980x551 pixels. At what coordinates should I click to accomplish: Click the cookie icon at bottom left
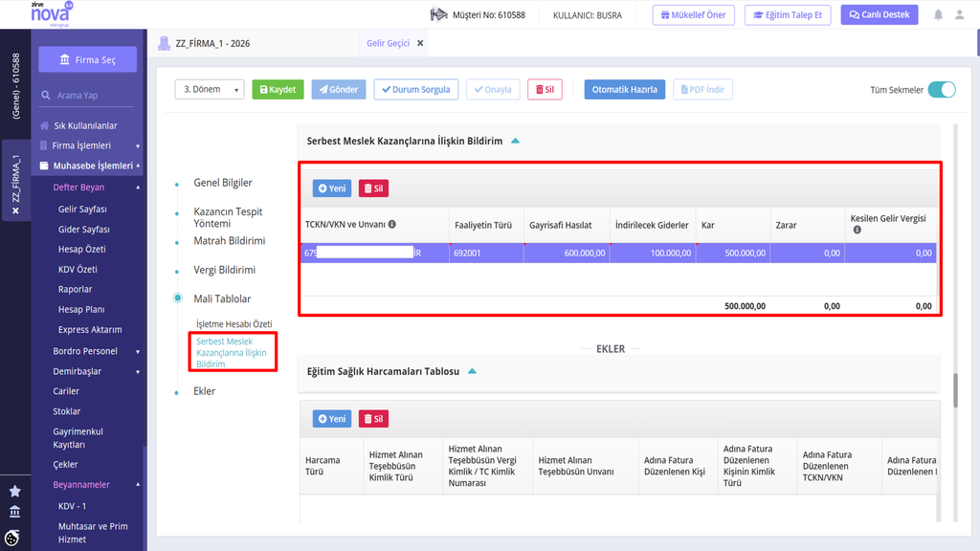(x=11, y=538)
